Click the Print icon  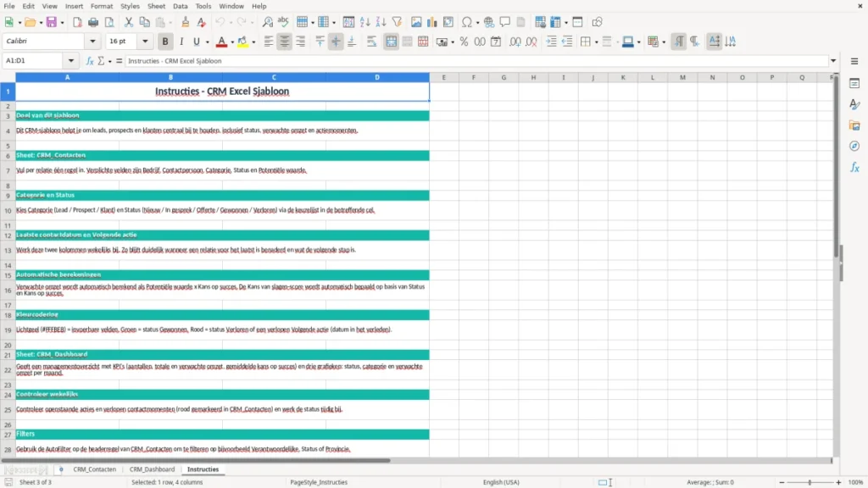point(93,22)
